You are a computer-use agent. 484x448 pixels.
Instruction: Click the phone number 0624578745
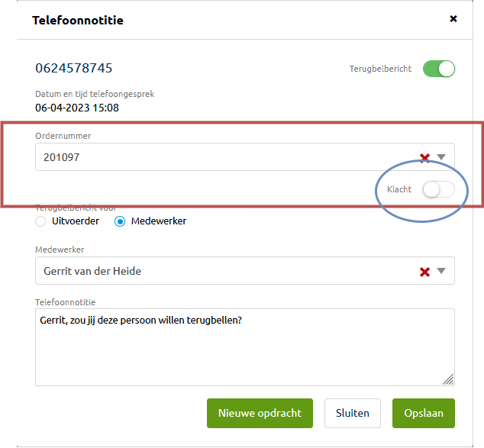[x=74, y=68]
